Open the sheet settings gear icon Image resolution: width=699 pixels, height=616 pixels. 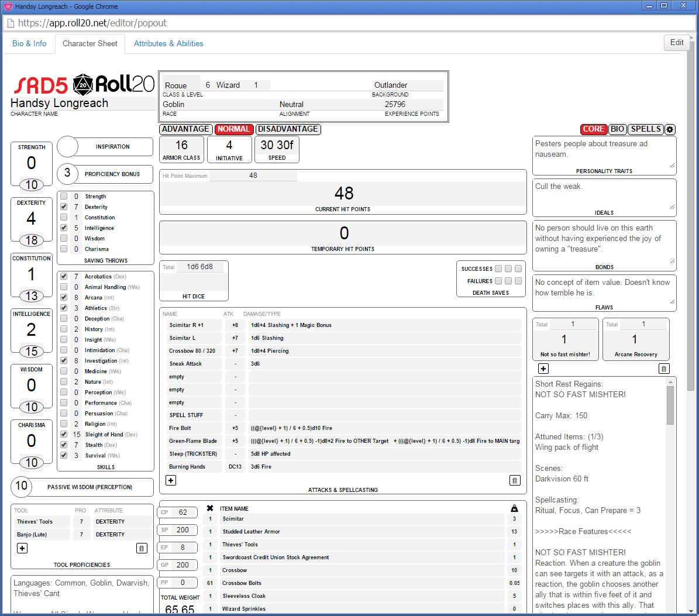click(x=670, y=129)
